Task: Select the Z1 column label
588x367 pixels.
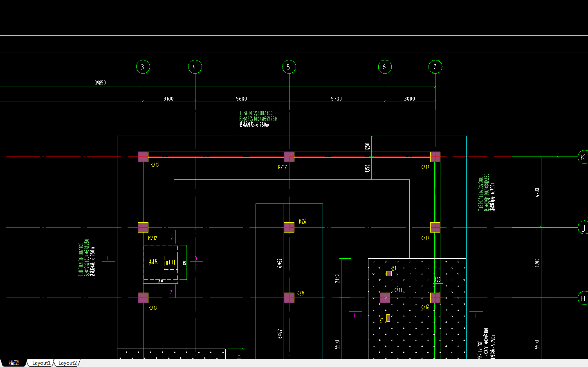Action: [394, 269]
